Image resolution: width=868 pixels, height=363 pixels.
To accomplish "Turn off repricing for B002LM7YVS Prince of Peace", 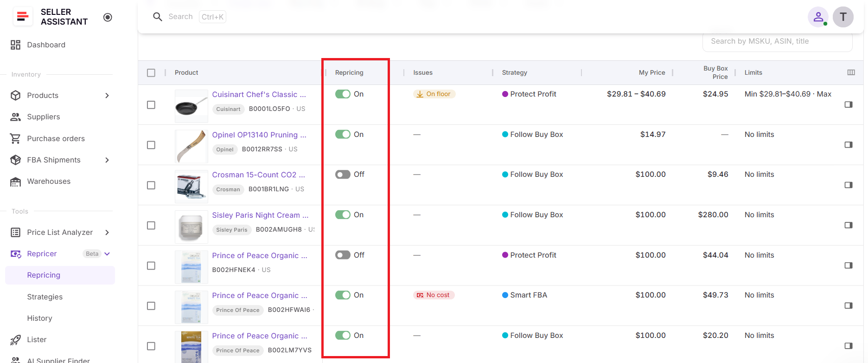I will click(343, 335).
